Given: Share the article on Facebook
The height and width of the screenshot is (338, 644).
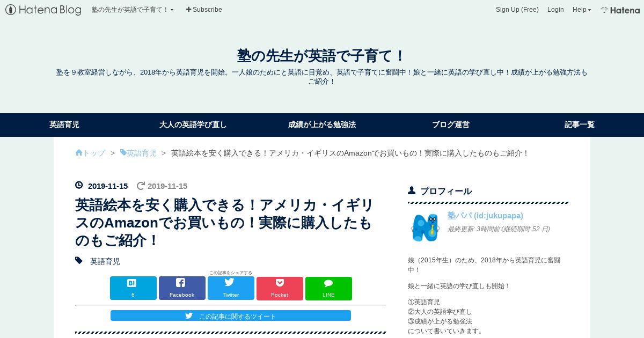Looking at the screenshot, I should point(182,288).
